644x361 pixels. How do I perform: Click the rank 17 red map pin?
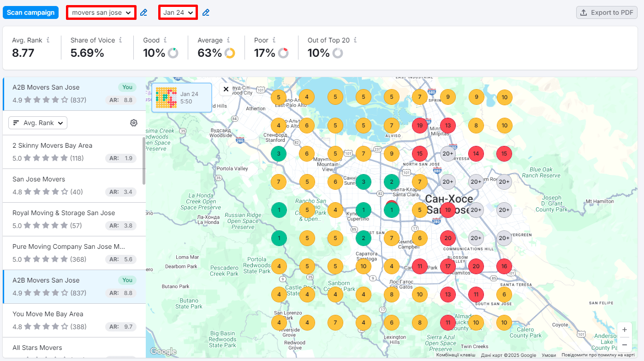[448, 266]
